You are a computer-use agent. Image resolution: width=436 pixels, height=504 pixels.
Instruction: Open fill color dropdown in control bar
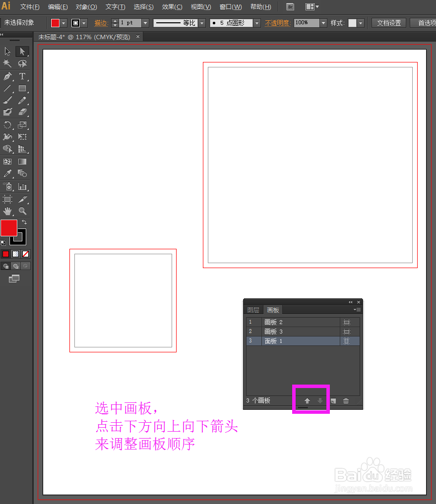(63, 23)
